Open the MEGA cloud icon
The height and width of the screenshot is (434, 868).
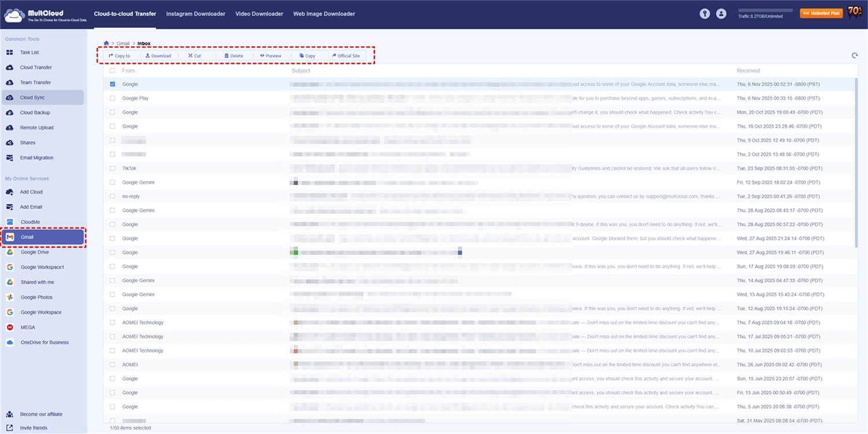tap(9, 328)
